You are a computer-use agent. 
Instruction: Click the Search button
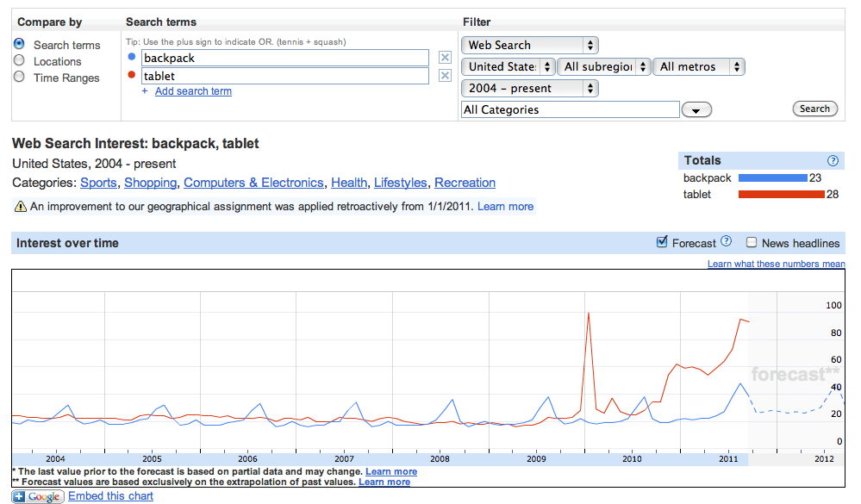click(x=814, y=109)
